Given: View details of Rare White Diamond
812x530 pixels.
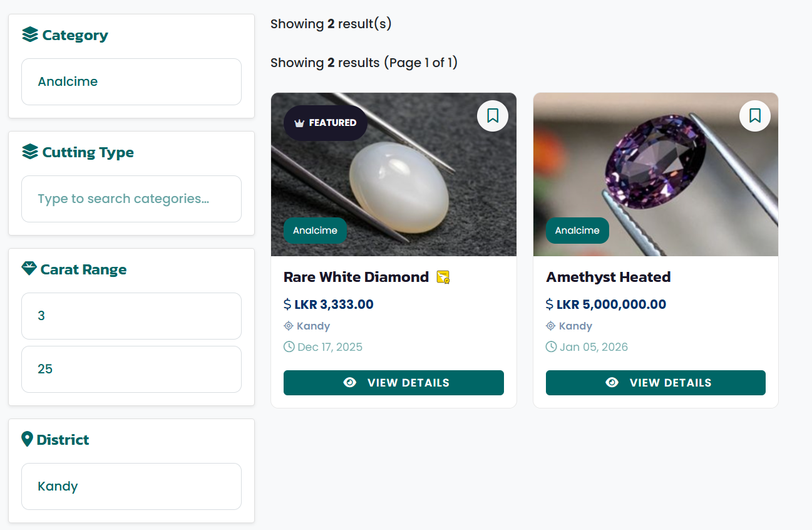Looking at the screenshot, I should point(394,383).
